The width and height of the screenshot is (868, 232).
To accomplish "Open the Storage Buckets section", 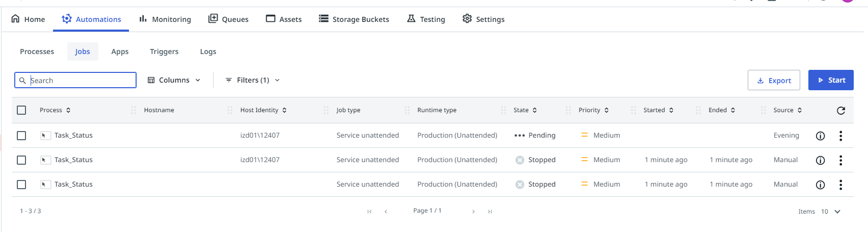I will 354,19.
